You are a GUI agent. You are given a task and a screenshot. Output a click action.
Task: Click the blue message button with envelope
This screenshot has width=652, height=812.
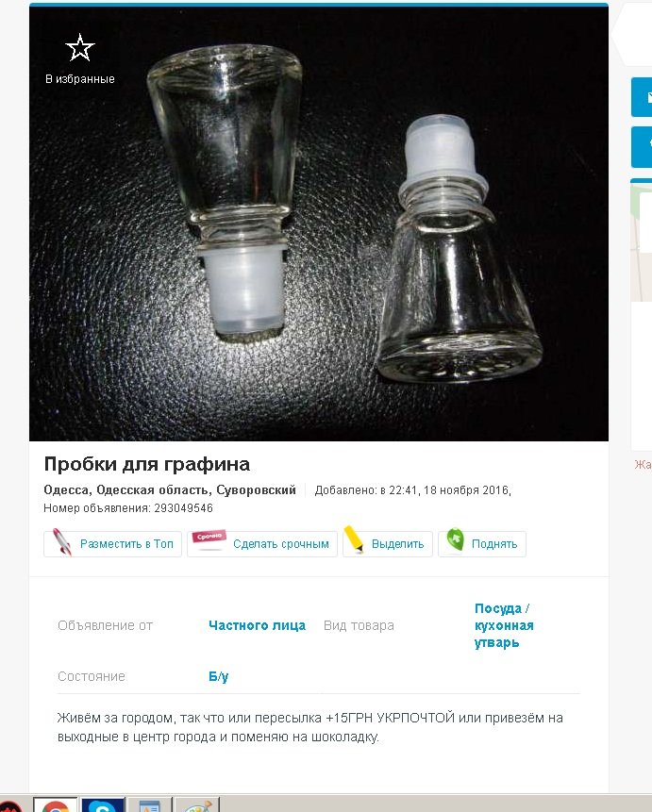(642, 97)
